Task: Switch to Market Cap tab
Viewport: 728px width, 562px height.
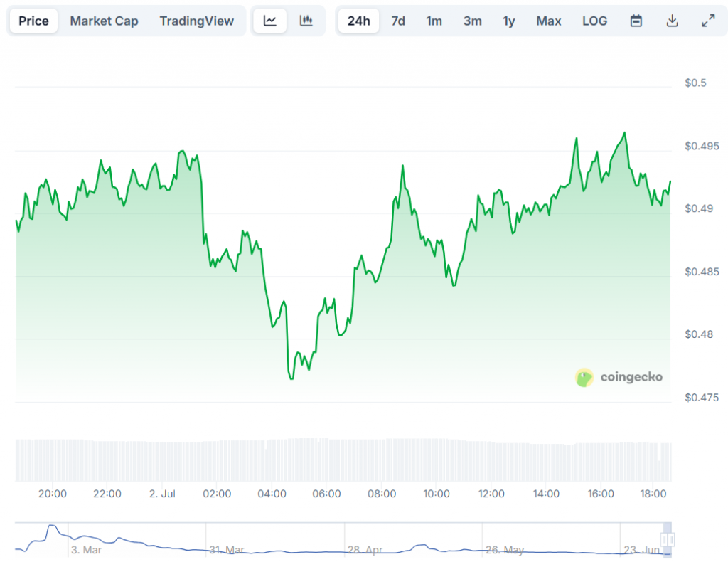Action: pyautogui.click(x=104, y=21)
